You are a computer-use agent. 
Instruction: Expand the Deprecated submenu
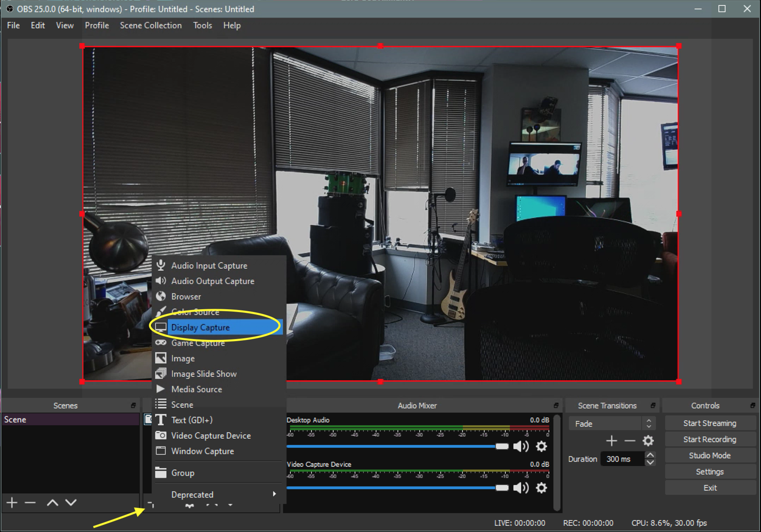pos(218,494)
